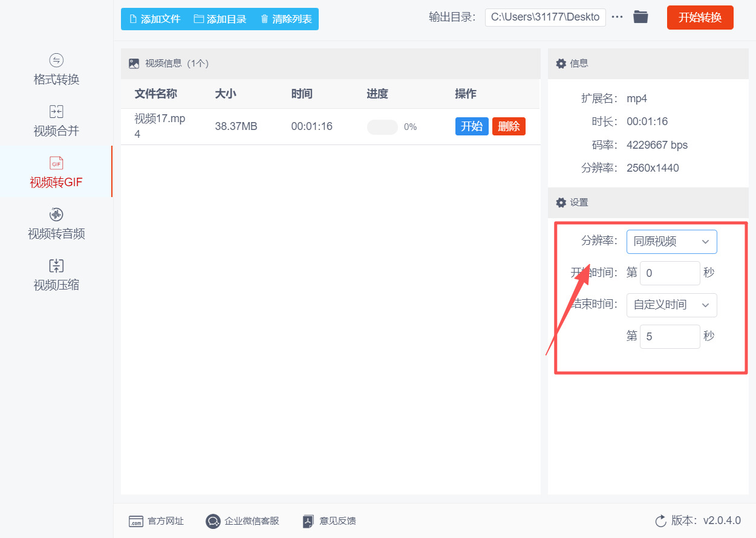
Task: Click the 意见反馈 feedback icon
Action: tap(308, 521)
